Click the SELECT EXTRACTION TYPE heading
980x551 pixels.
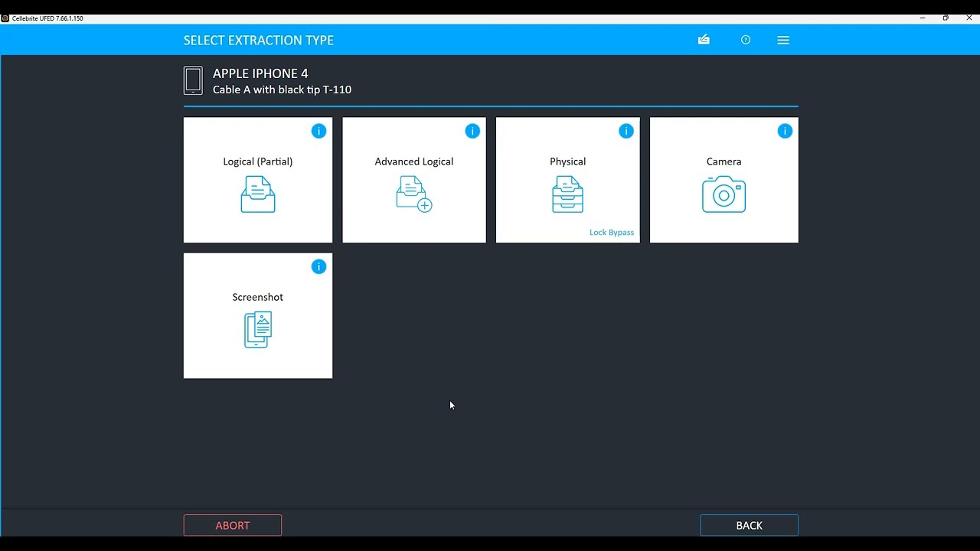(x=259, y=41)
